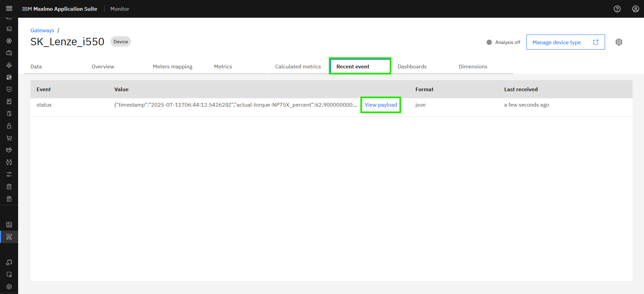
Task: Click the corner-square sidebar icon
Action: click(9, 262)
